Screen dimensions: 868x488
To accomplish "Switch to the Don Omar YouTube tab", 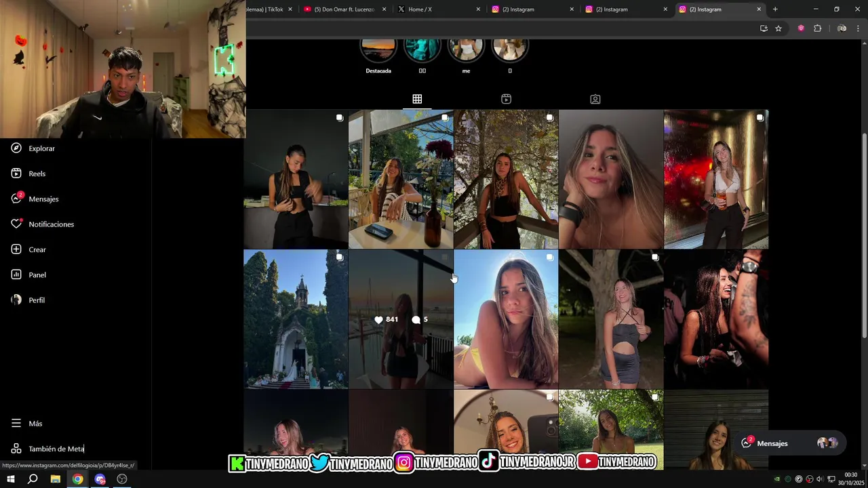I will [x=344, y=9].
